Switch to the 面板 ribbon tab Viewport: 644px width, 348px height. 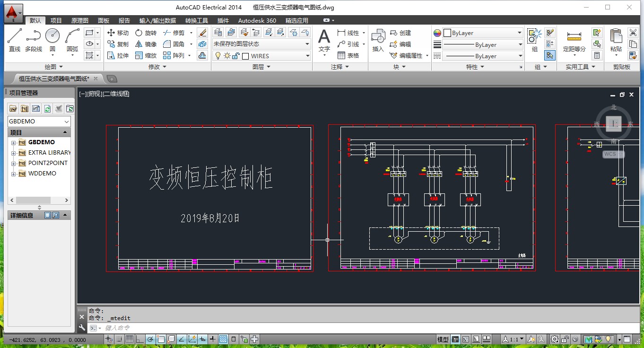click(104, 20)
